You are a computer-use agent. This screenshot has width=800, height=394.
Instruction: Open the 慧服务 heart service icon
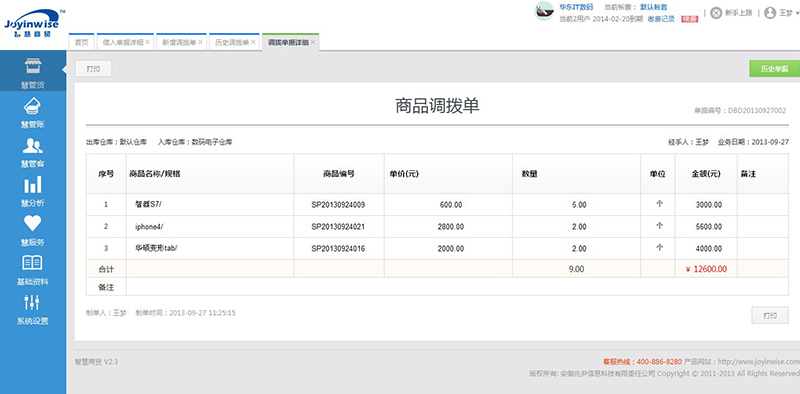pyautogui.click(x=33, y=224)
